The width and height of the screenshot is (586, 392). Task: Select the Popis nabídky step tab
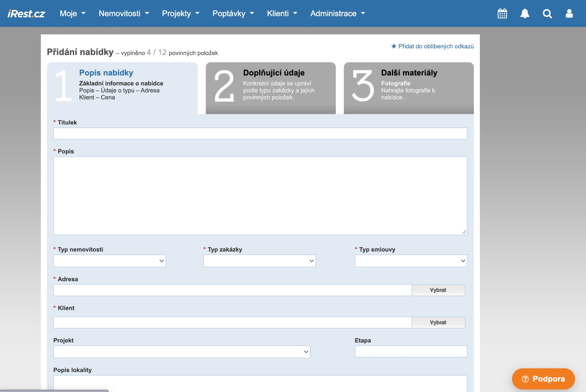[x=122, y=88]
